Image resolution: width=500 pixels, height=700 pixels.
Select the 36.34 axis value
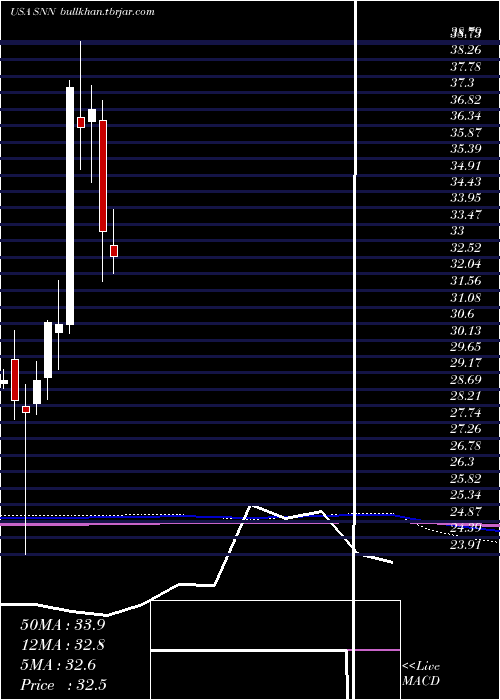(466, 116)
